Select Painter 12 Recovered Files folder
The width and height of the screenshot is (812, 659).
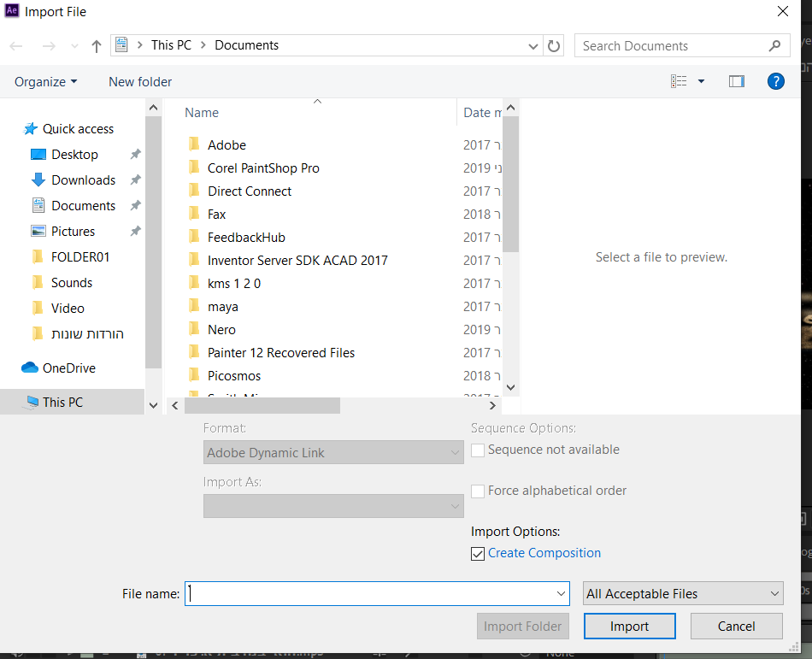280,353
